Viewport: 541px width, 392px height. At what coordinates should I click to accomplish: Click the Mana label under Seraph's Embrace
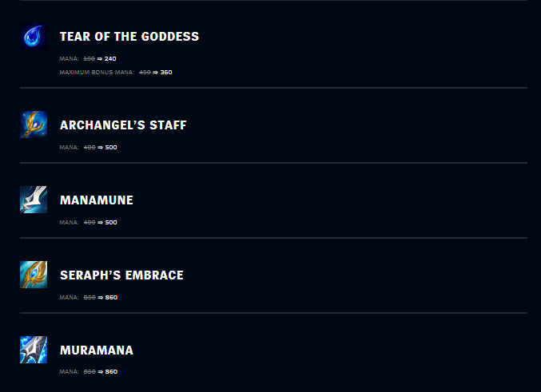tap(69, 297)
